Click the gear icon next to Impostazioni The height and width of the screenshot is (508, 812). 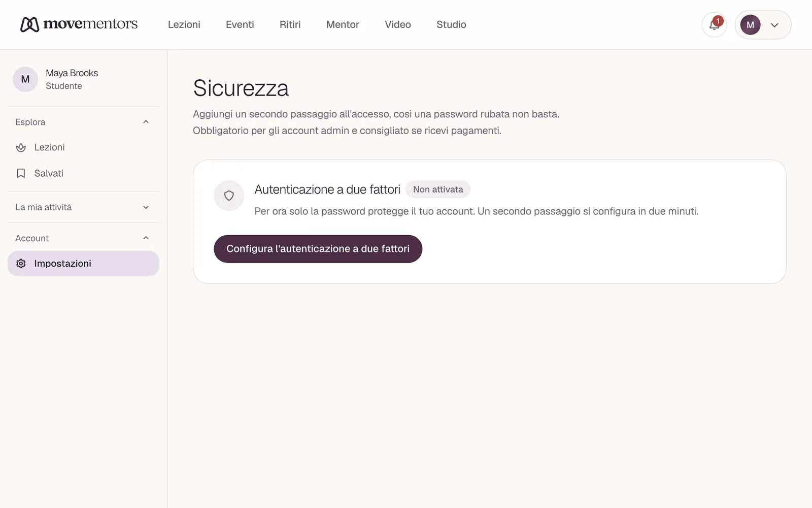point(21,264)
